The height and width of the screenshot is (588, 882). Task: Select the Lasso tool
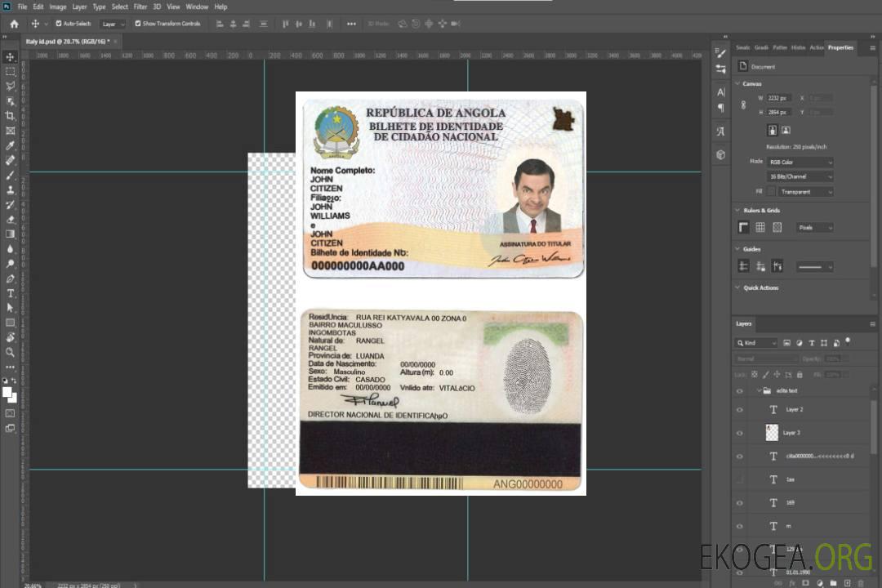[x=10, y=86]
